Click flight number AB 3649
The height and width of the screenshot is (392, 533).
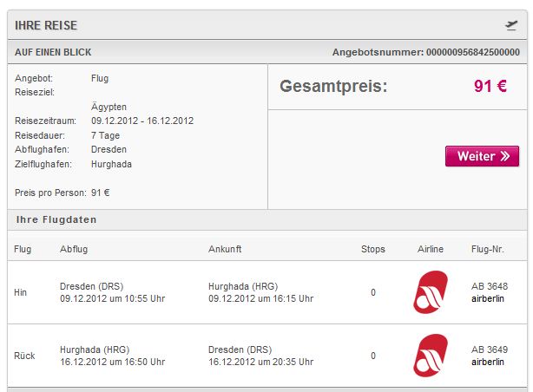[x=490, y=350]
